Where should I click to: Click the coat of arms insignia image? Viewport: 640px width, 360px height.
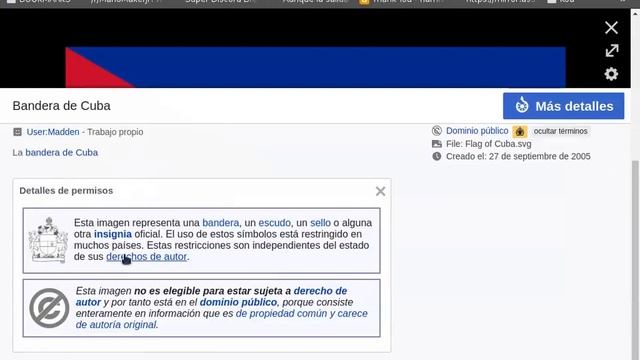48,240
